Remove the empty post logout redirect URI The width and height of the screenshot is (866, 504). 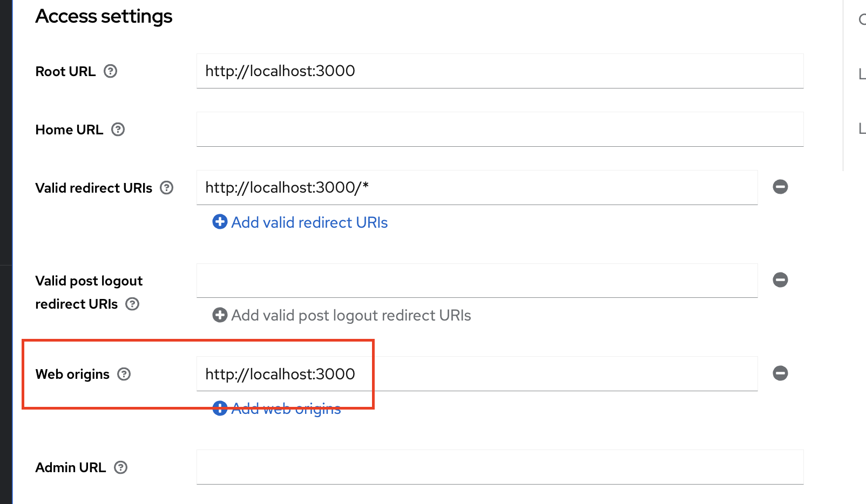(780, 280)
